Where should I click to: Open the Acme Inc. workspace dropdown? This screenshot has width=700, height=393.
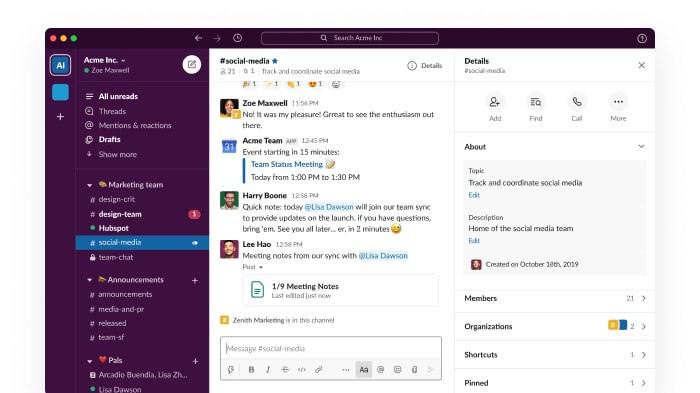(105, 60)
